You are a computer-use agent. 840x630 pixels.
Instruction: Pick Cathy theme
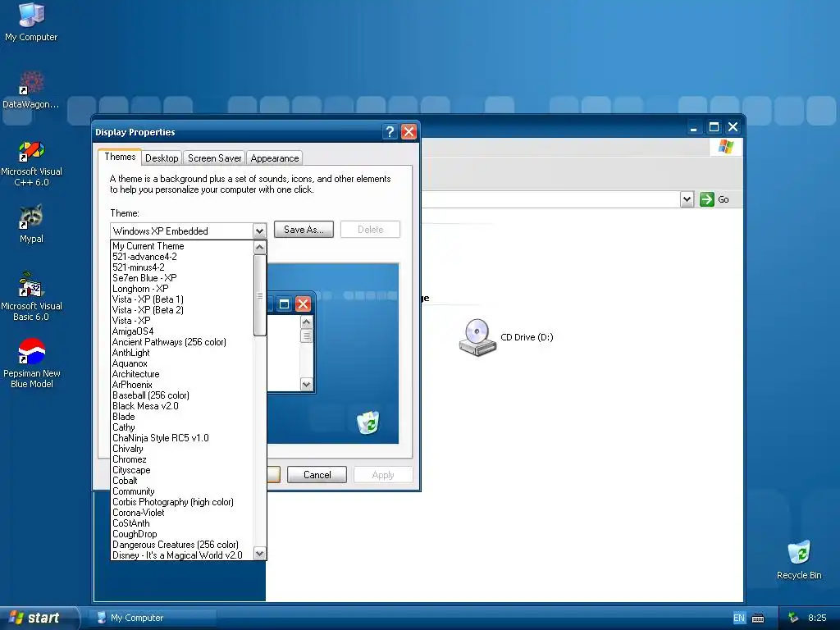tap(182, 427)
